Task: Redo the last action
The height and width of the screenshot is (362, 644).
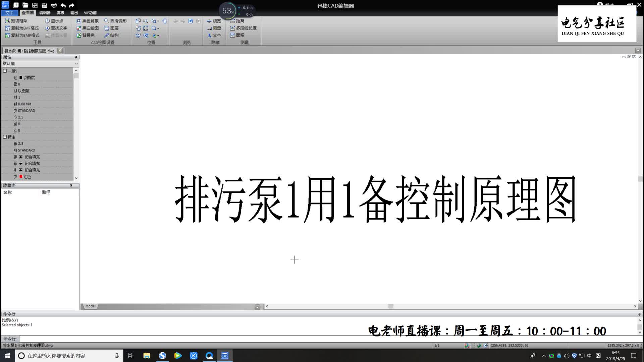Action: (x=72, y=5)
